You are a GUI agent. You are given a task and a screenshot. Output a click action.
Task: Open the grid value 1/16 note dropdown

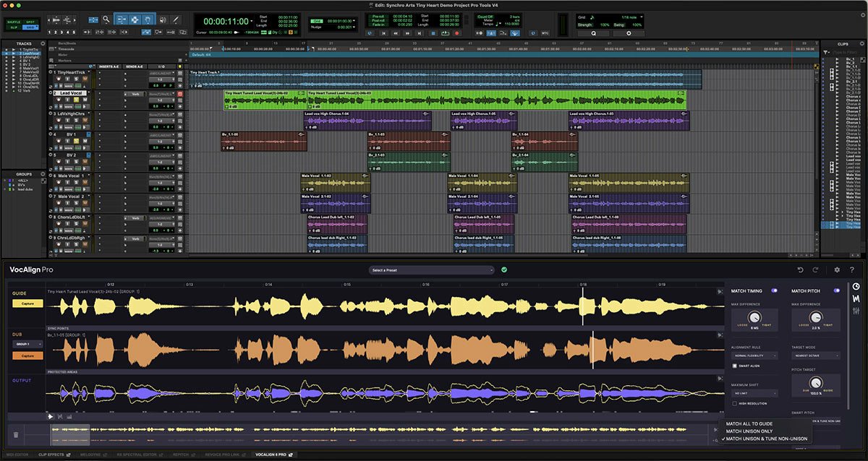[x=640, y=16]
